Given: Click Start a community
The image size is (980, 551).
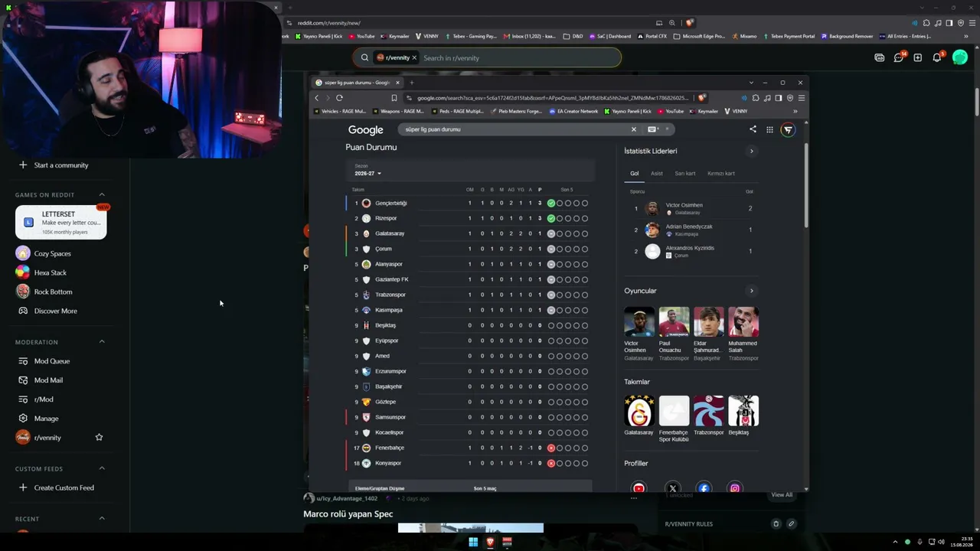Looking at the screenshot, I should [x=61, y=165].
